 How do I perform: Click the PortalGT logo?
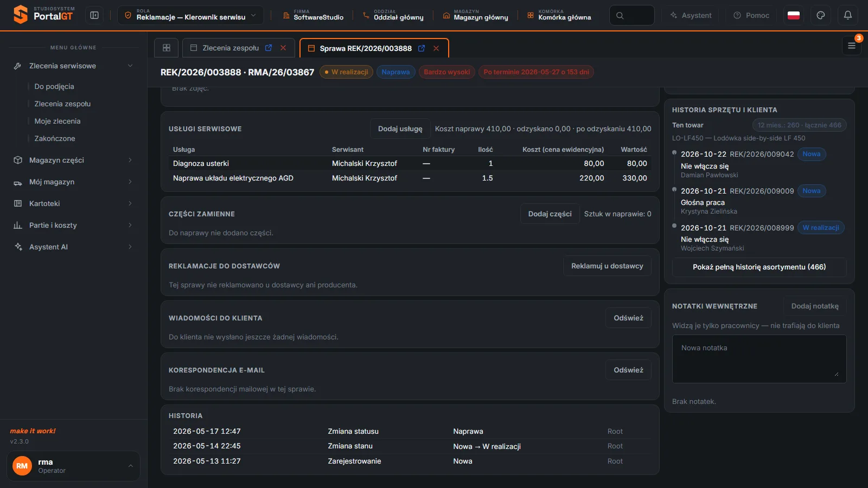[x=44, y=14]
